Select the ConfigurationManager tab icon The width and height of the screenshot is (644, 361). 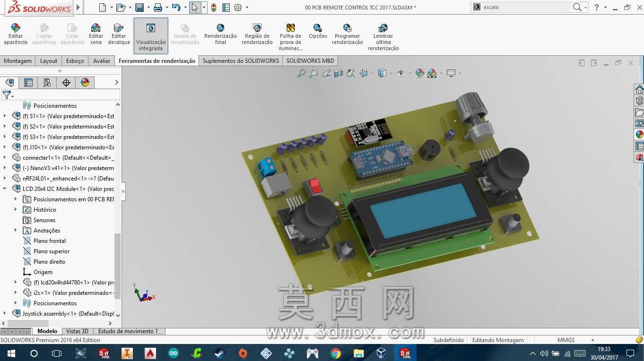[47, 83]
